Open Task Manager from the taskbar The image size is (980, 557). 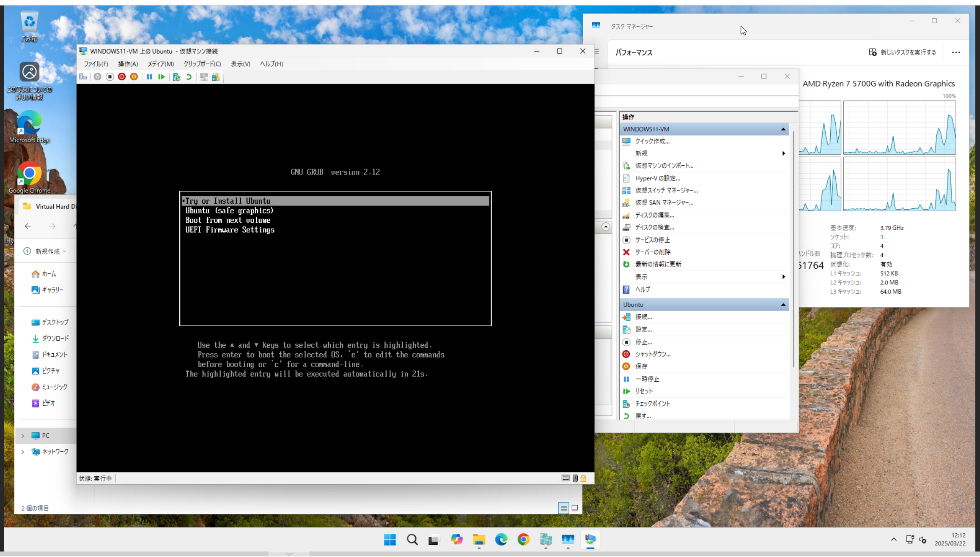pyautogui.click(x=568, y=540)
